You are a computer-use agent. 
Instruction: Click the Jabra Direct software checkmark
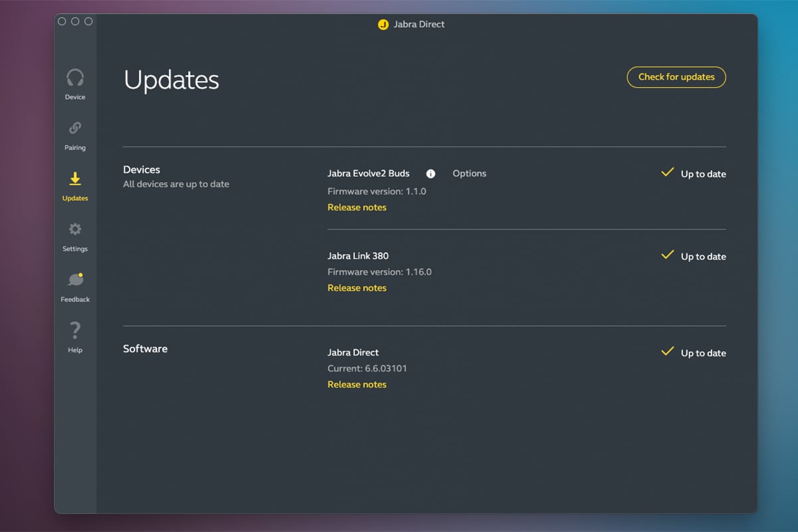(x=668, y=352)
